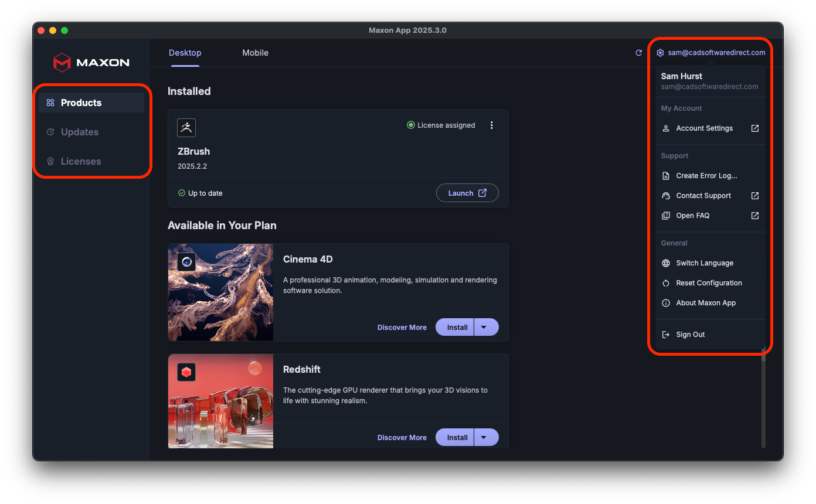The height and width of the screenshot is (504, 816).
Task: Click the Redshift product title
Action: (x=302, y=369)
